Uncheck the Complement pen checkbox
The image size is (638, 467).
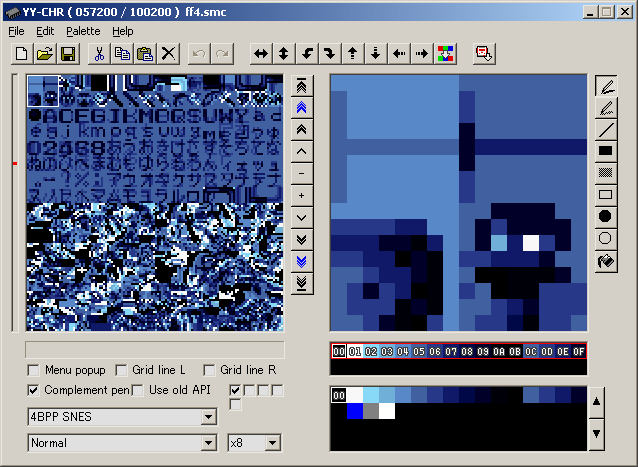[34, 391]
